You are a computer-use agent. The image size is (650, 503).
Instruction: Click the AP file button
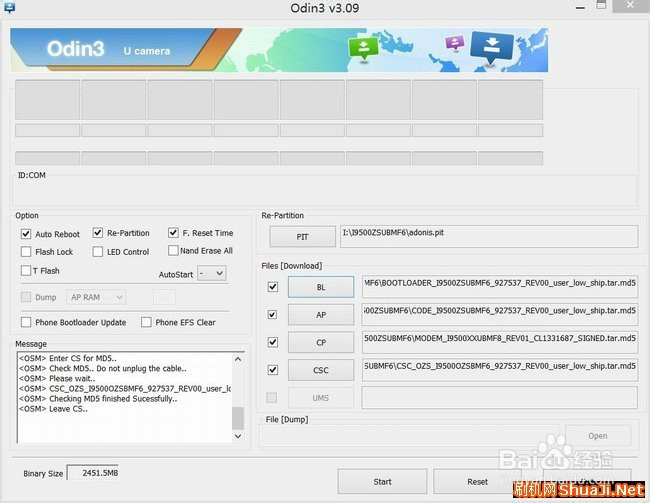click(321, 315)
